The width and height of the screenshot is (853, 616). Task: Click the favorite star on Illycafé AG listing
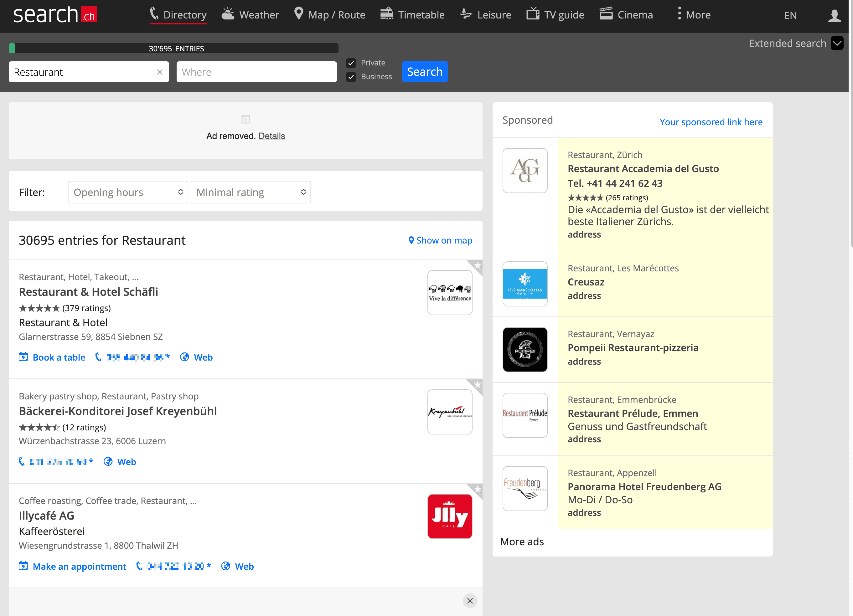477,489
